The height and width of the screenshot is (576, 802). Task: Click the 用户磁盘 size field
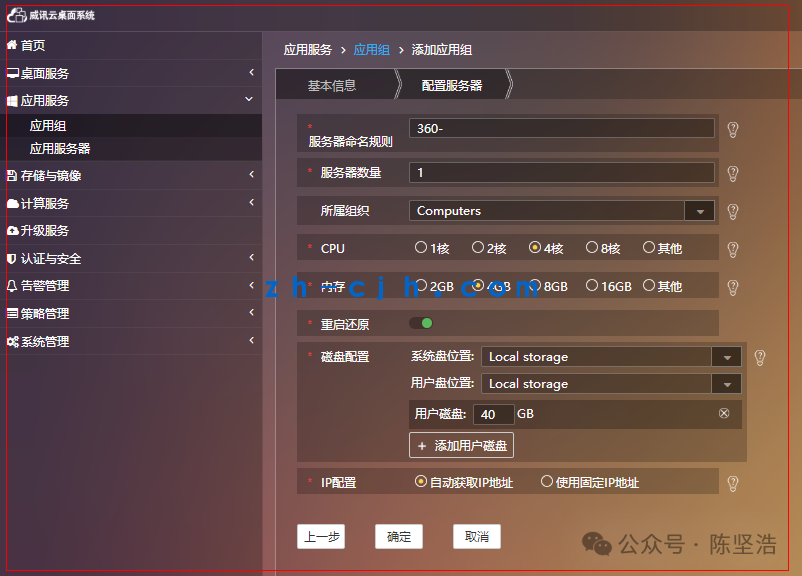[x=494, y=414]
